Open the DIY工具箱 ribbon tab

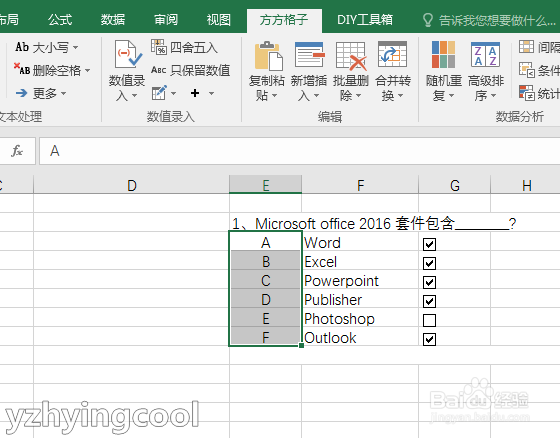[x=365, y=20]
